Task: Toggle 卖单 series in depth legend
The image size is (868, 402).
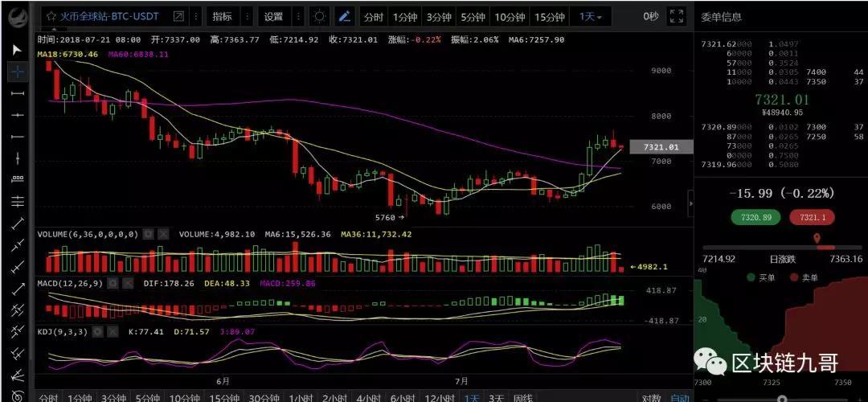Action: (804, 277)
